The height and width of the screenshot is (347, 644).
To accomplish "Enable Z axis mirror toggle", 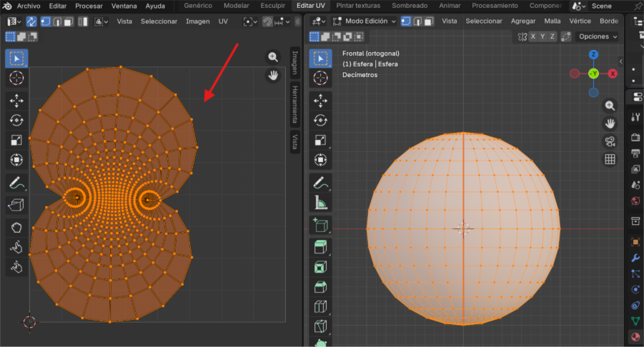I will click(553, 36).
